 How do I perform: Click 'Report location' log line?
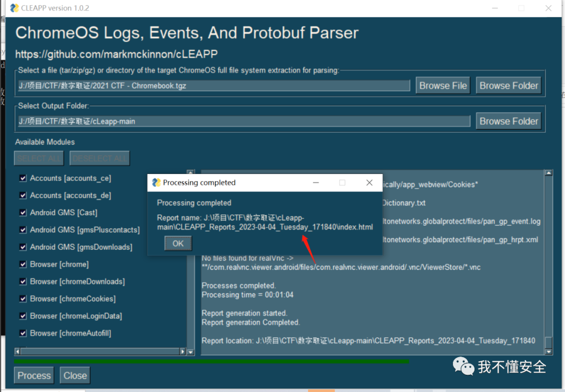pos(368,341)
